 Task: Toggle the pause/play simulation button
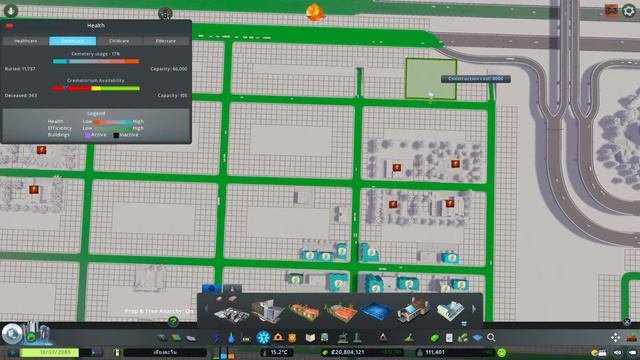12,352
